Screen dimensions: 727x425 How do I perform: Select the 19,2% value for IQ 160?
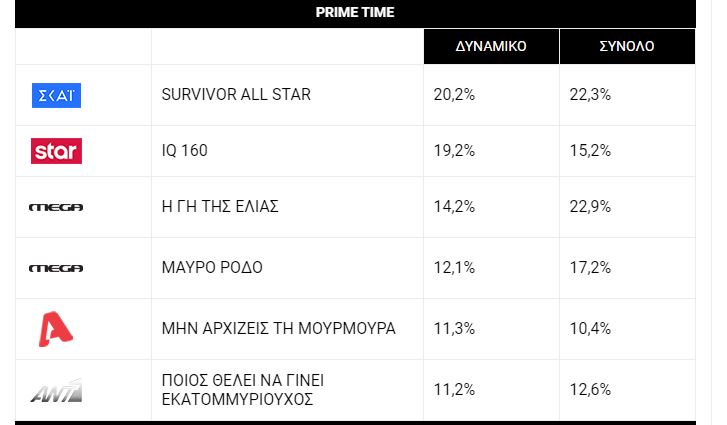[x=454, y=151]
